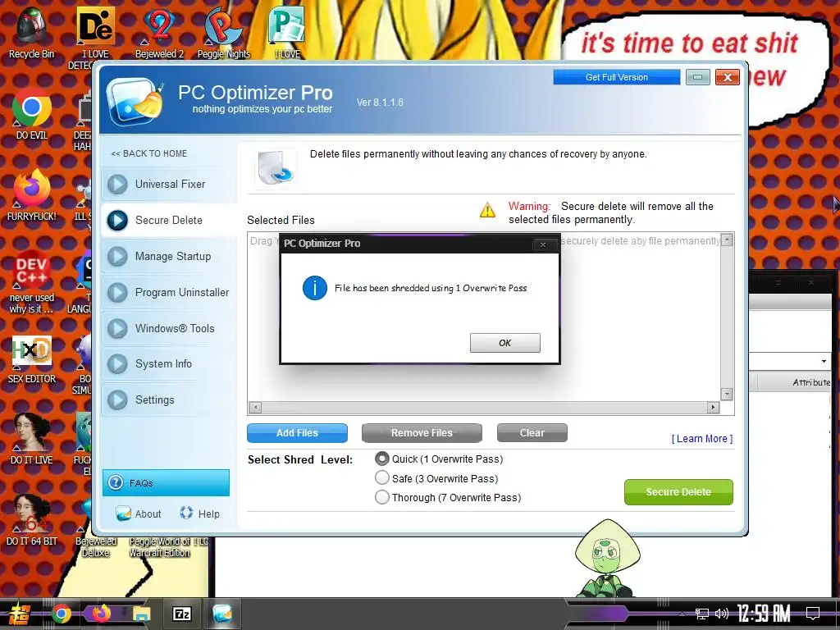Click file list scroll down arrow

coord(727,395)
